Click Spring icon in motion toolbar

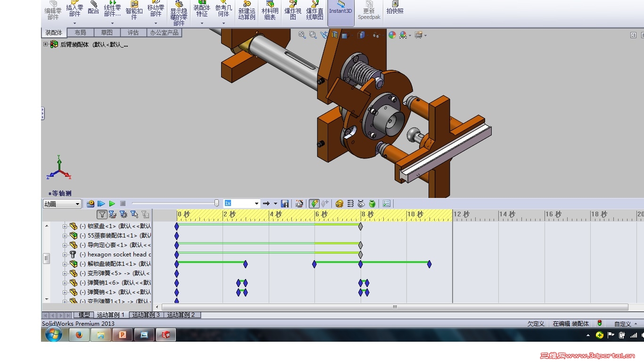(350, 204)
